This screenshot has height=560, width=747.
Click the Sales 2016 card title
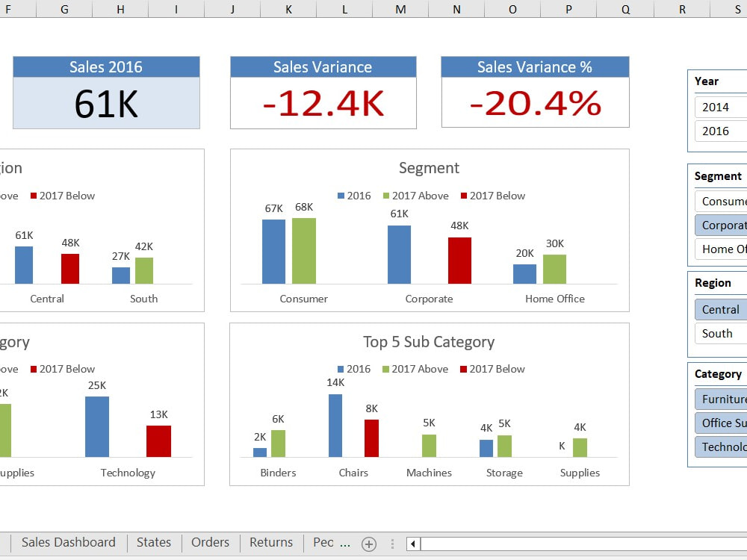[106, 67]
